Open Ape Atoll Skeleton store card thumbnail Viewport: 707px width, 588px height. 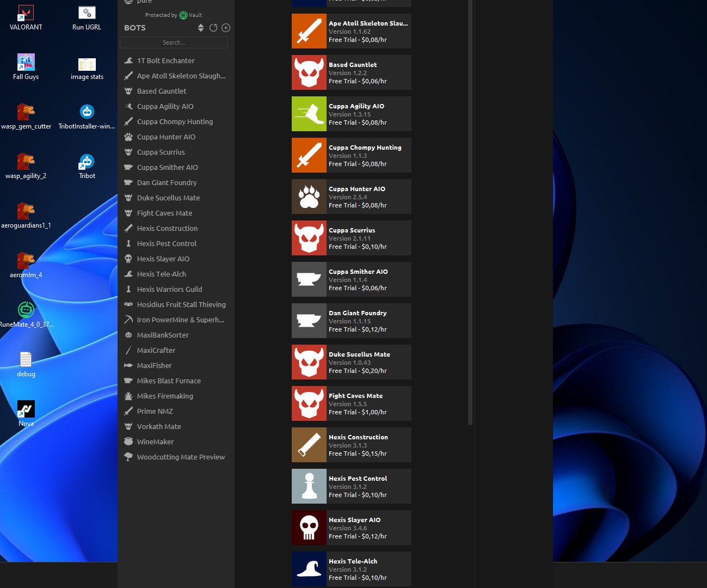point(309,31)
